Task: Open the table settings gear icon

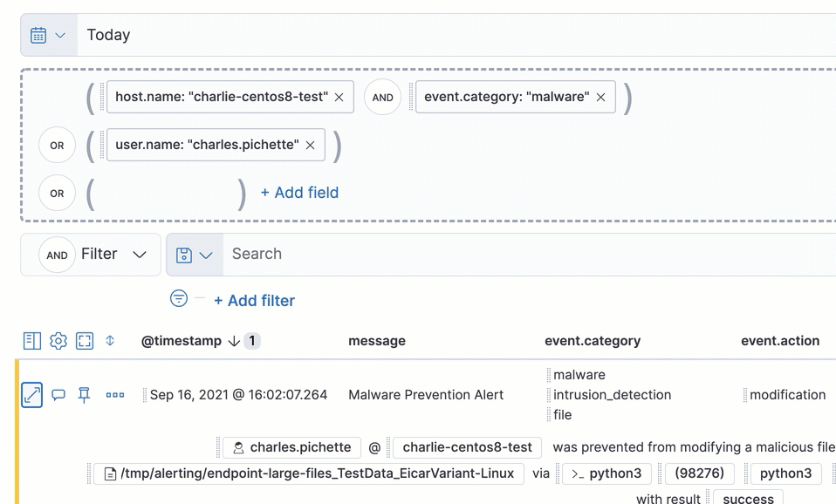Action: 58,340
